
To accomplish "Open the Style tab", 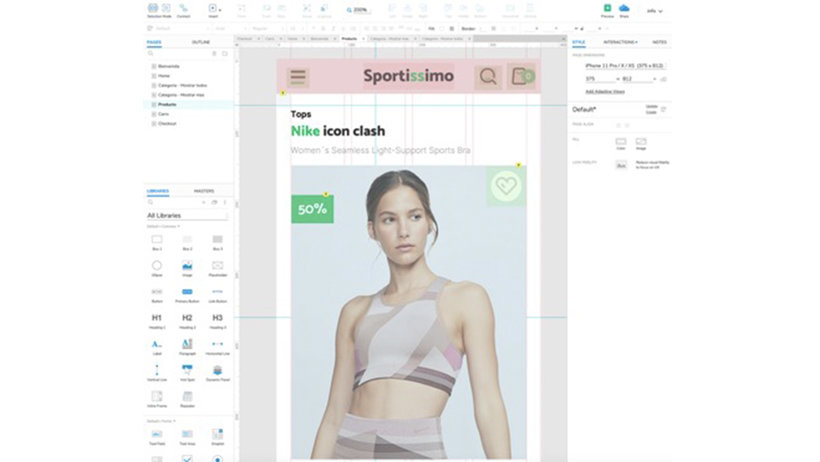I will coord(578,42).
